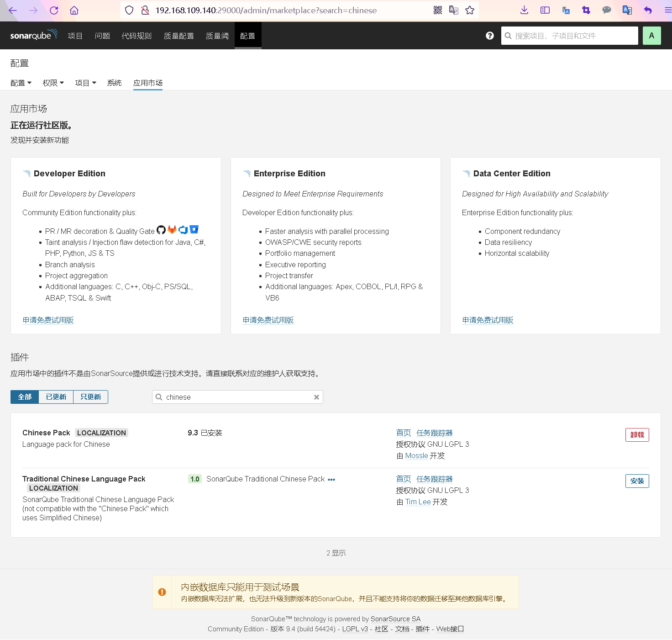Request Enterprise Edition free trial link
672x640 pixels.
(x=268, y=320)
